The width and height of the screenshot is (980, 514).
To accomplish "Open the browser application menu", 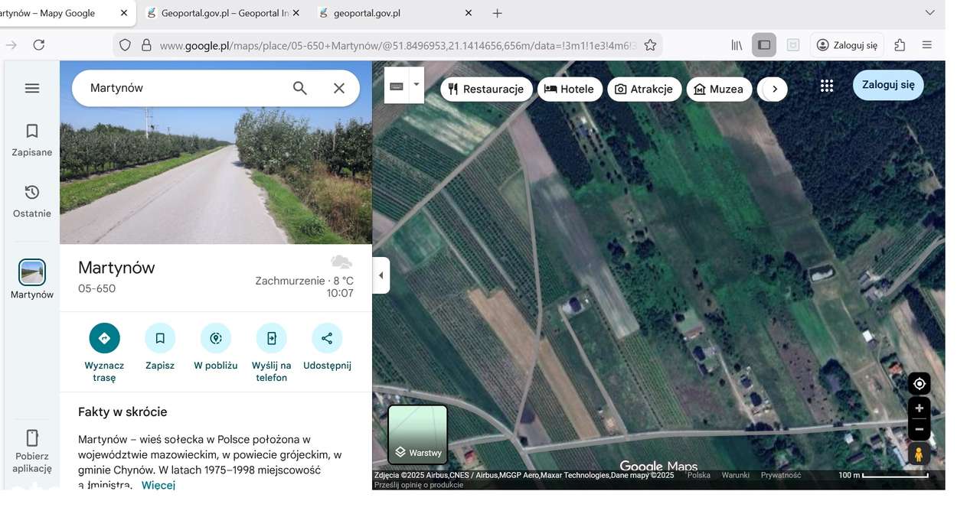I will click(x=927, y=45).
